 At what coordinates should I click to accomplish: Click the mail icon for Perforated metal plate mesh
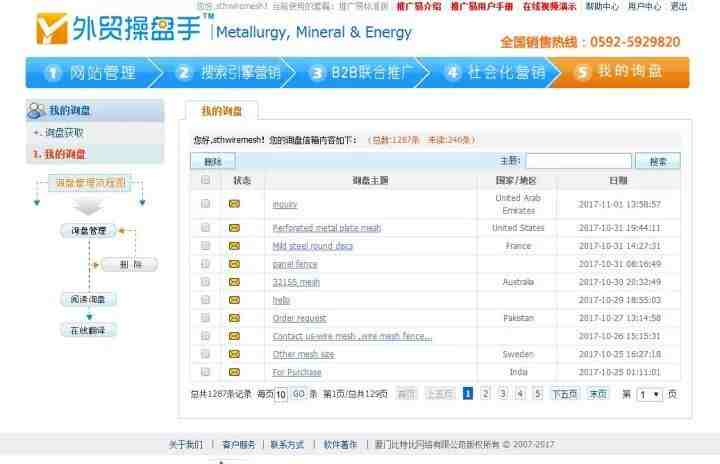[234, 228]
